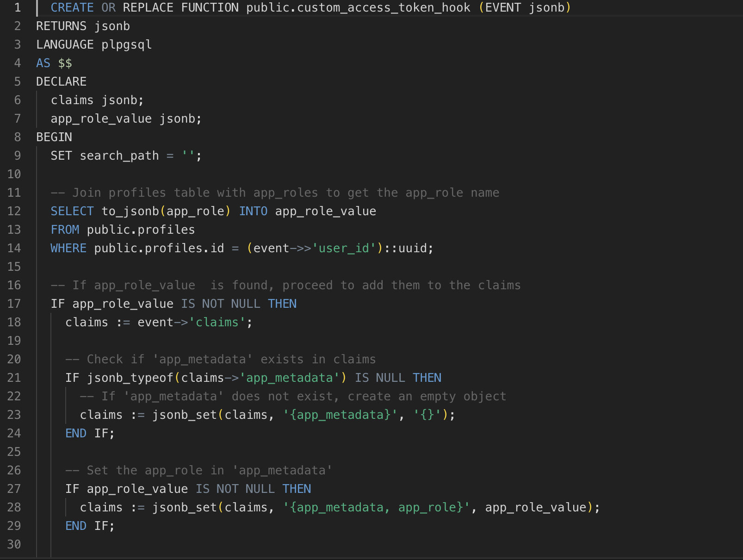Place cursor on RETURNS jsonb

(82, 26)
